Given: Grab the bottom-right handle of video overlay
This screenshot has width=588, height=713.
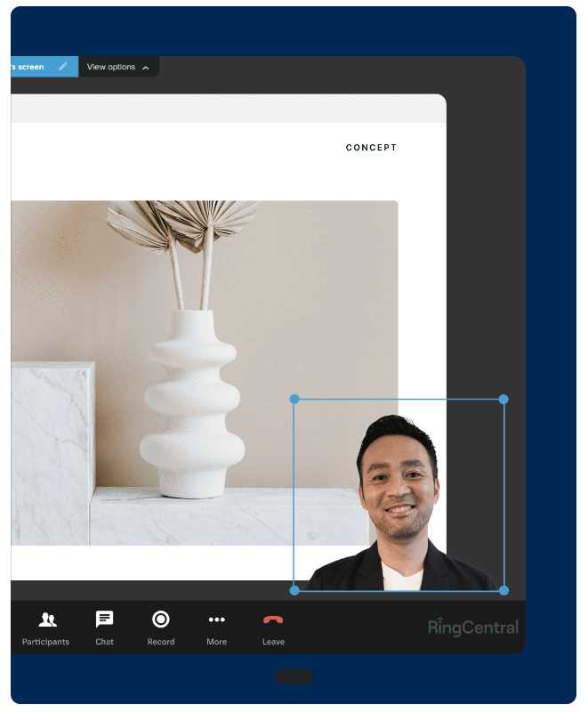Looking at the screenshot, I should pyautogui.click(x=503, y=591).
